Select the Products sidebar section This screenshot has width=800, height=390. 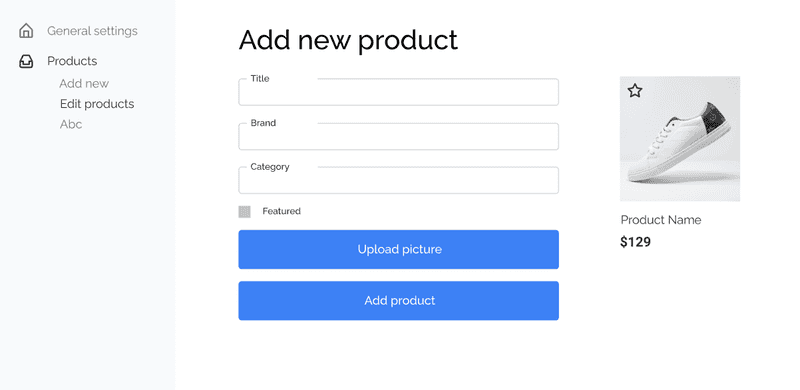point(72,61)
